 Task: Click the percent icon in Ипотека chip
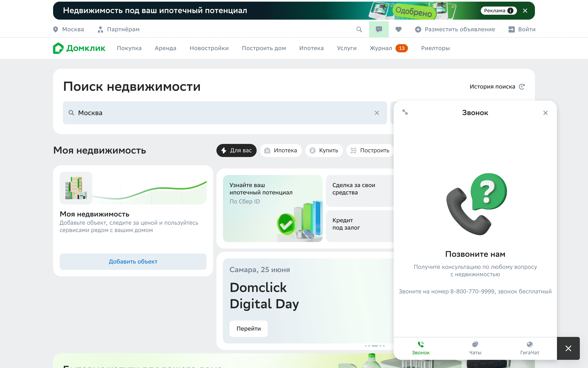(x=267, y=150)
